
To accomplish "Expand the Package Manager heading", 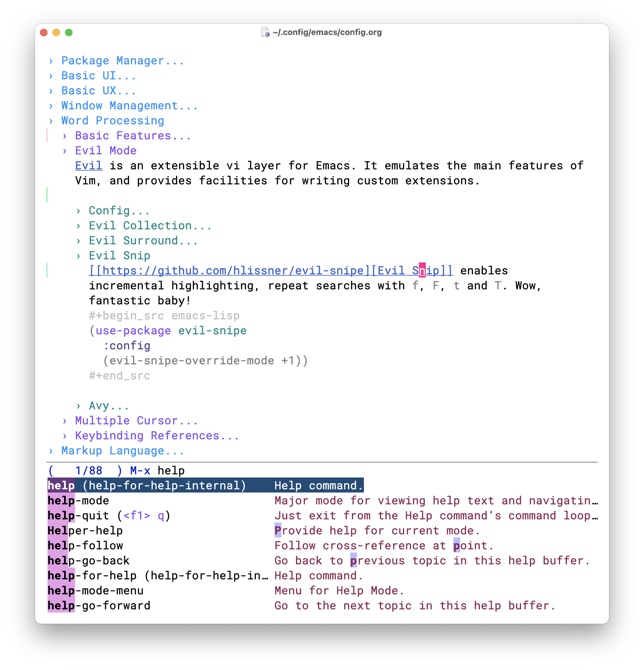I will tap(123, 61).
